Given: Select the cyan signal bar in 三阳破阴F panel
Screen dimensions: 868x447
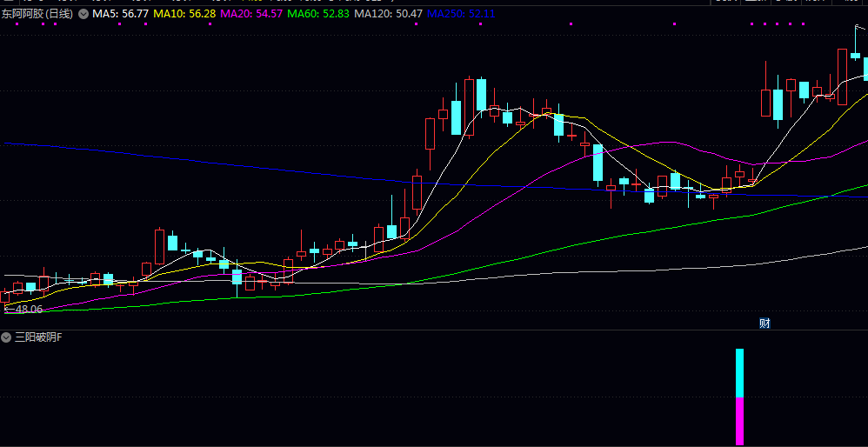Looking at the screenshot, I should (x=739, y=373).
